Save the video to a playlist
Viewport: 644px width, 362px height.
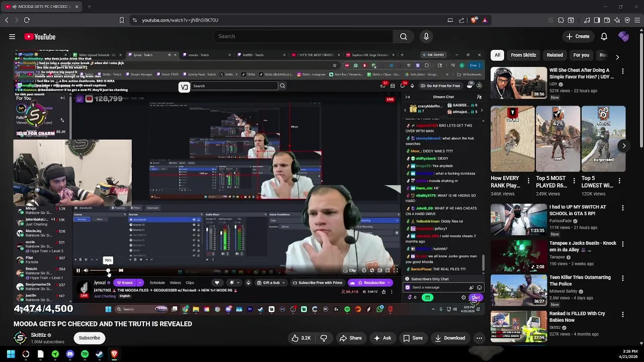click(413, 338)
